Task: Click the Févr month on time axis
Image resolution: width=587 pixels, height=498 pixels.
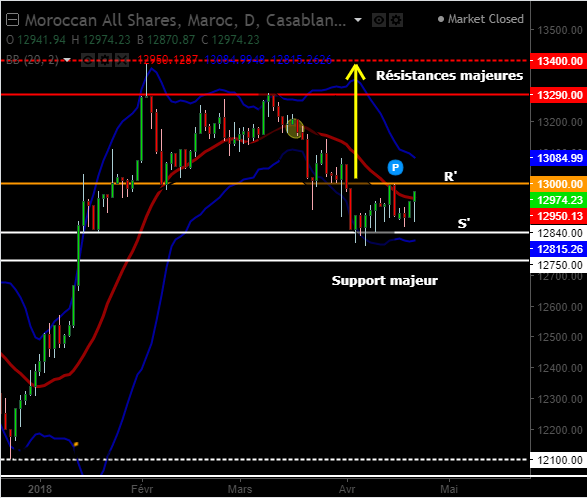Action: click(x=142, y=489)
